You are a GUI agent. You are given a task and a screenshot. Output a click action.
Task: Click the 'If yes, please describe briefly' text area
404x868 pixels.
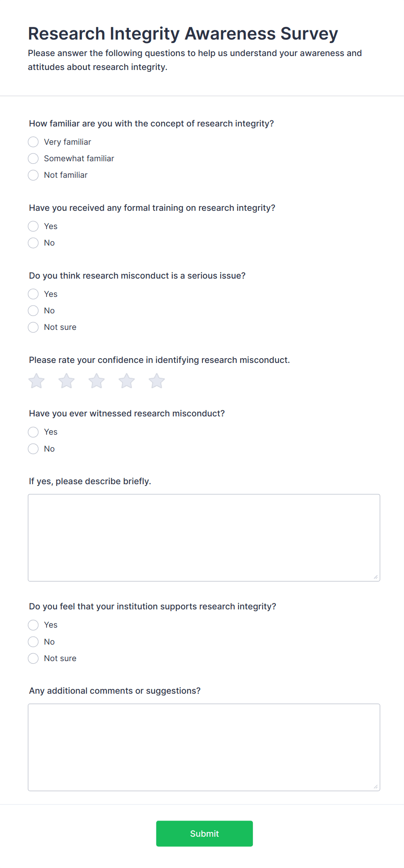click(x=204, y=538)
